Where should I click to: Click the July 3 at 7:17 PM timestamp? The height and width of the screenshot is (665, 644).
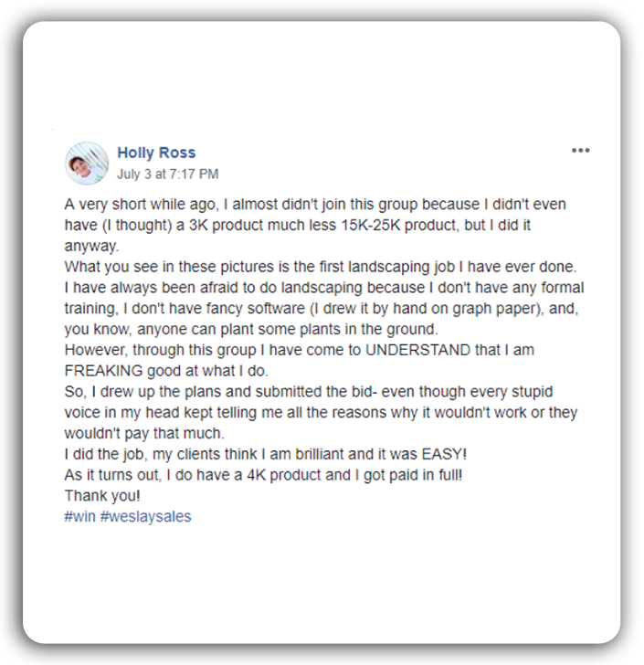(167, 174)
